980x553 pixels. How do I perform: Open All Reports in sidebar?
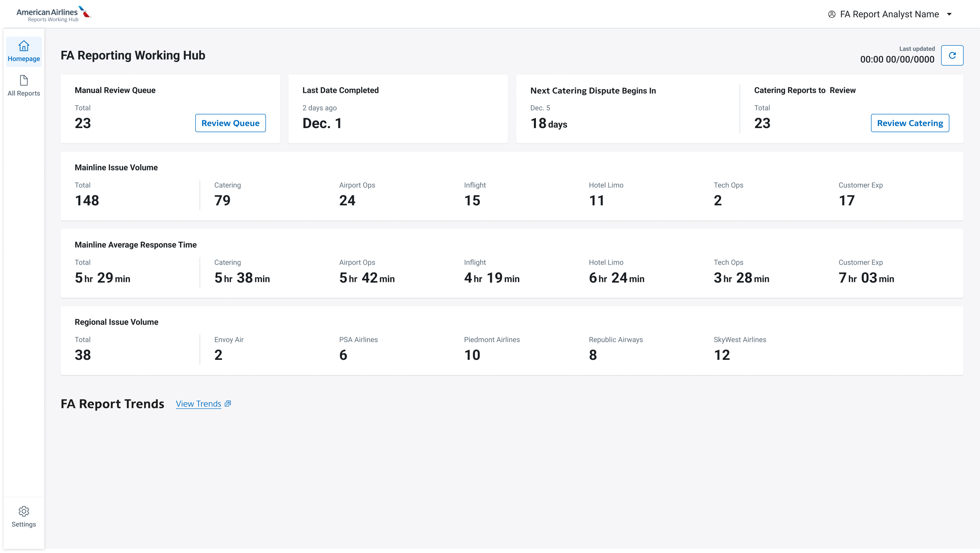[x=24, y=86]
